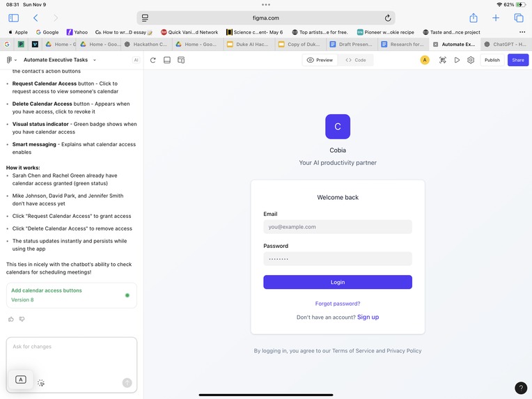
Task: Click the Cobia C logo tile
Action: (x=338, y=127)
